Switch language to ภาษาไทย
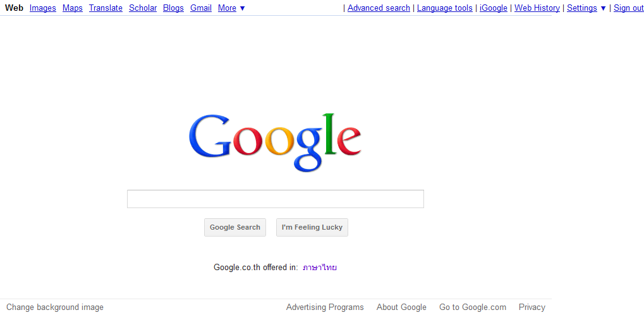 320,268
